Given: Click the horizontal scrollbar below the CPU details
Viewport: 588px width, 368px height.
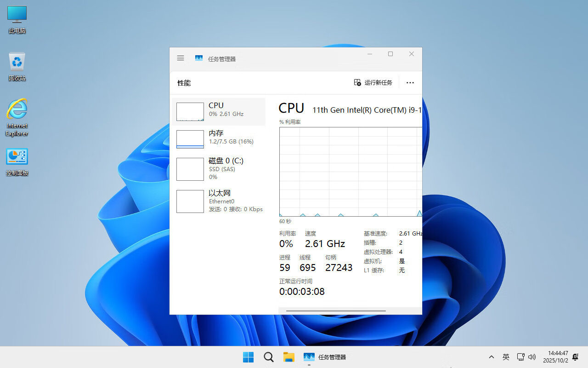Looking at the screenshot, I should pyautogui.click(x=335, y=311).
